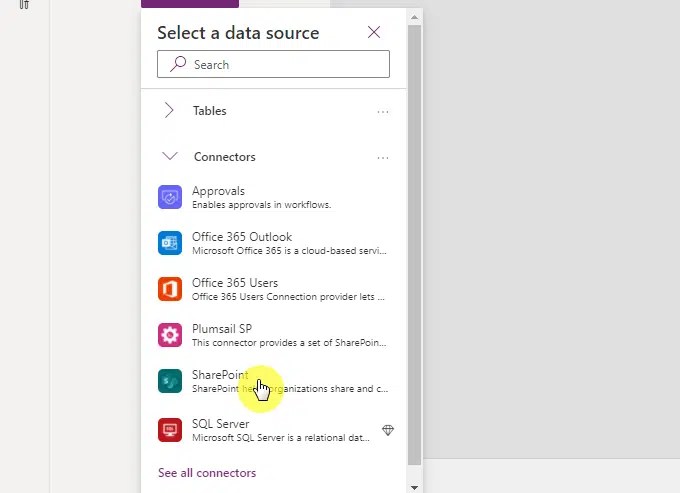680x493 pixels.
Task: Choose Office 365 Outlook connector title
Action: (x=242, y=237)
